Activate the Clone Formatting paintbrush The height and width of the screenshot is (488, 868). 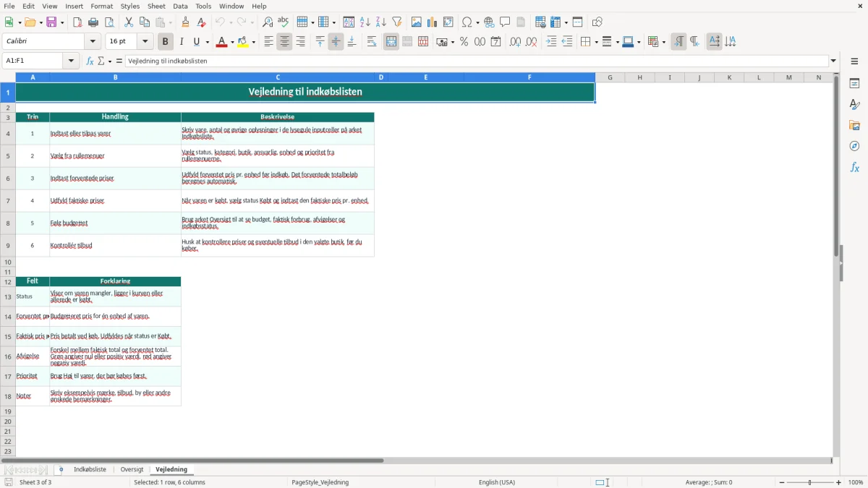pos(186,22)
